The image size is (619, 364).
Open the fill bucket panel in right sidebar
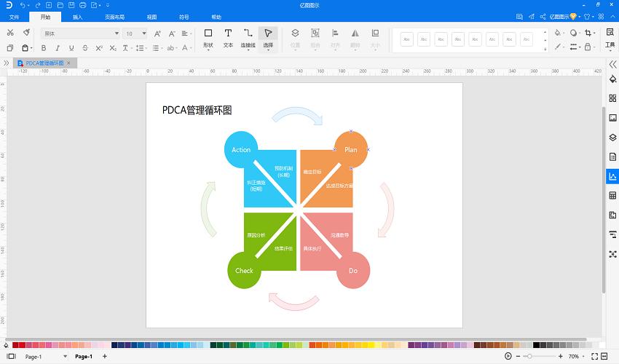[x=612, y=79]
